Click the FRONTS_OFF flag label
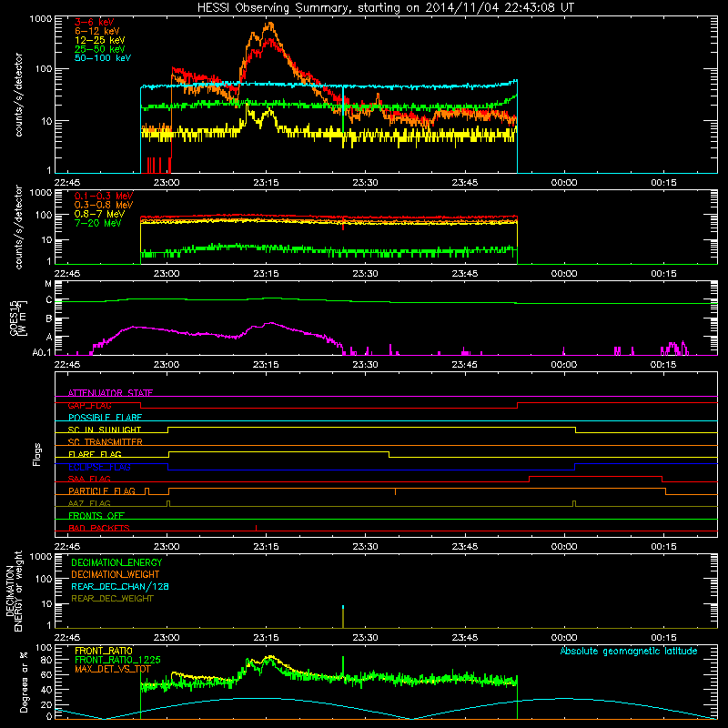Screen dimensions: 728x728 [96, 516]
